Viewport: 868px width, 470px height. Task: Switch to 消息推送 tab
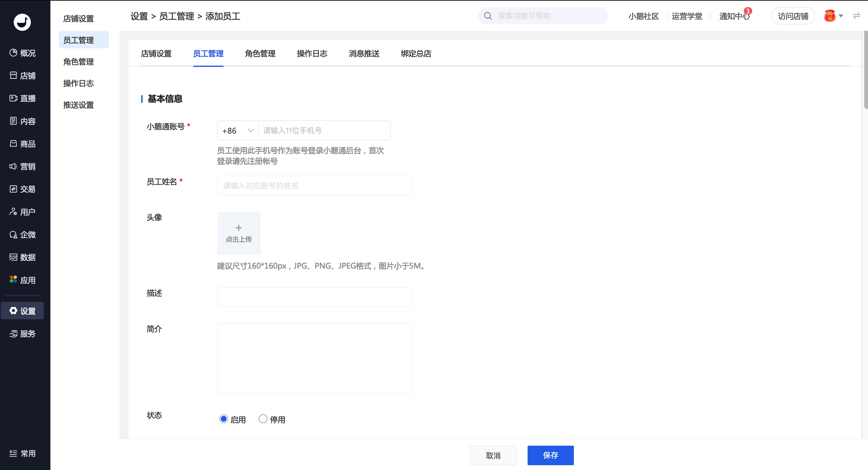364,54
